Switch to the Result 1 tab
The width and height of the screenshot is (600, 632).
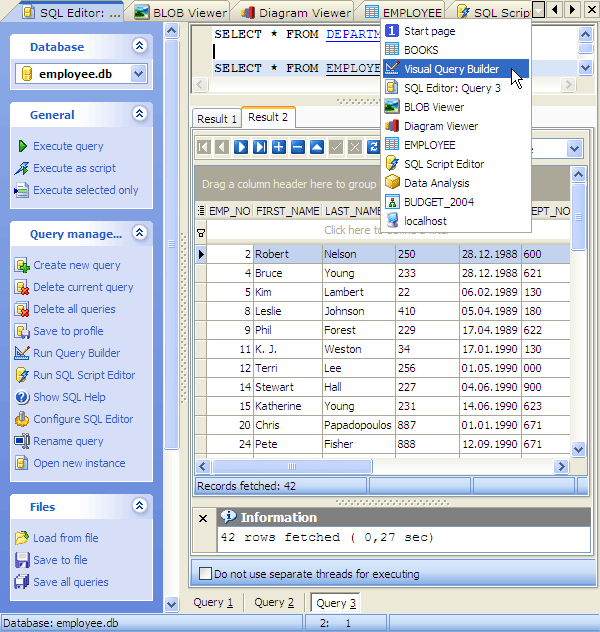pos(217,119)
